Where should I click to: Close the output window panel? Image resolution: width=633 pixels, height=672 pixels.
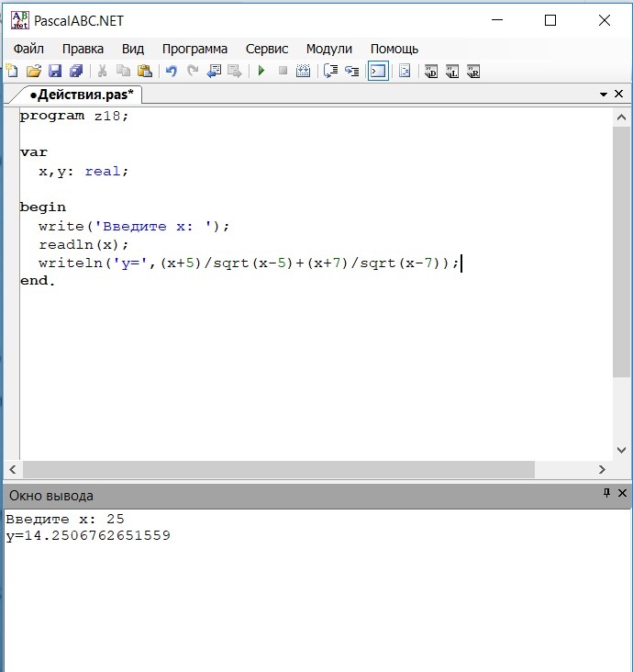tap(622, 493)
